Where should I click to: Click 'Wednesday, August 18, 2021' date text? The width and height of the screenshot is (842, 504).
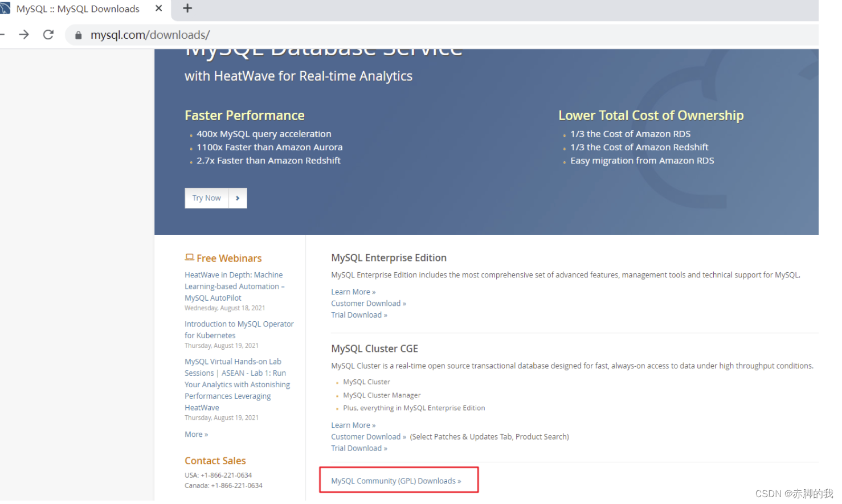pos(224,308)
